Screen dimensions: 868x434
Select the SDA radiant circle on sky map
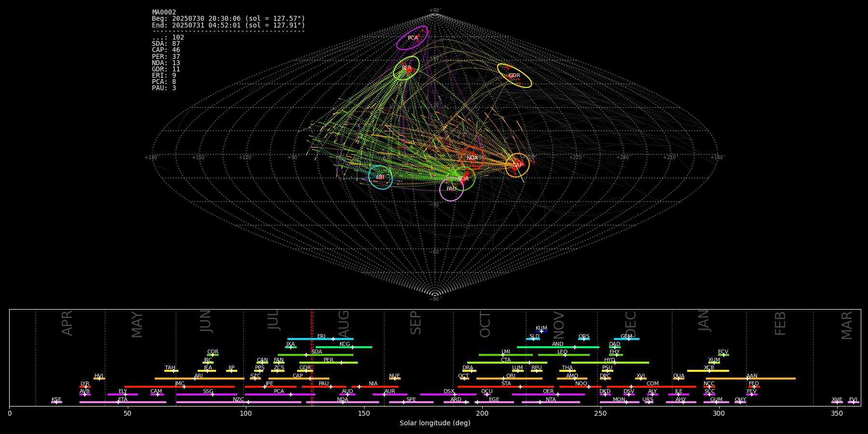click(463, 178)
